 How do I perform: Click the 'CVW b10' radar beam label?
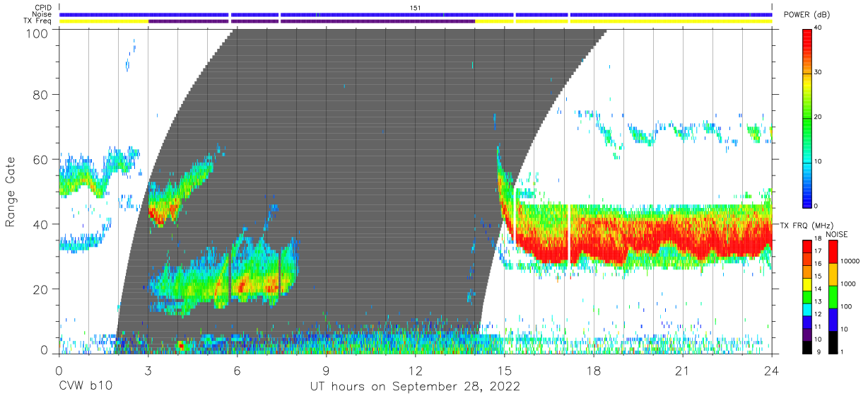tap(84, 386)
